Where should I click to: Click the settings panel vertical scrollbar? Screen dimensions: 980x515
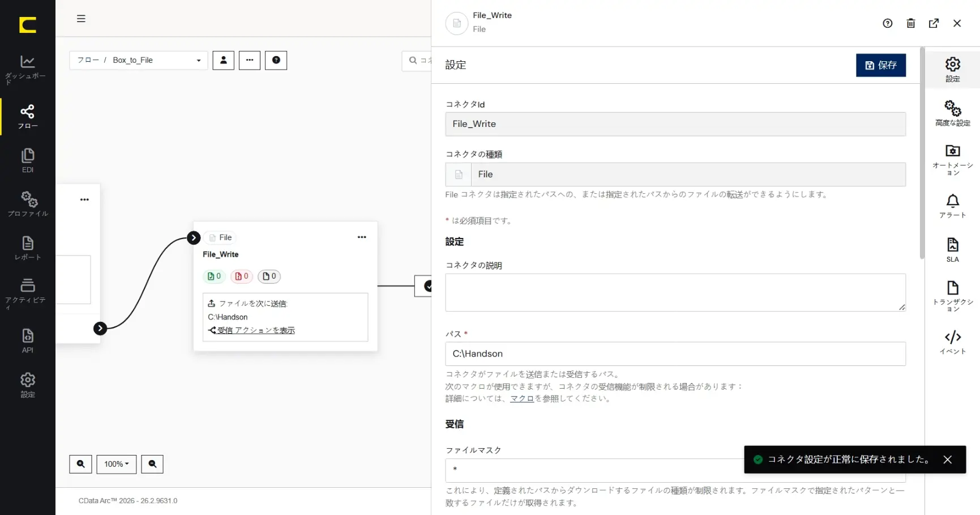(922, 153)
